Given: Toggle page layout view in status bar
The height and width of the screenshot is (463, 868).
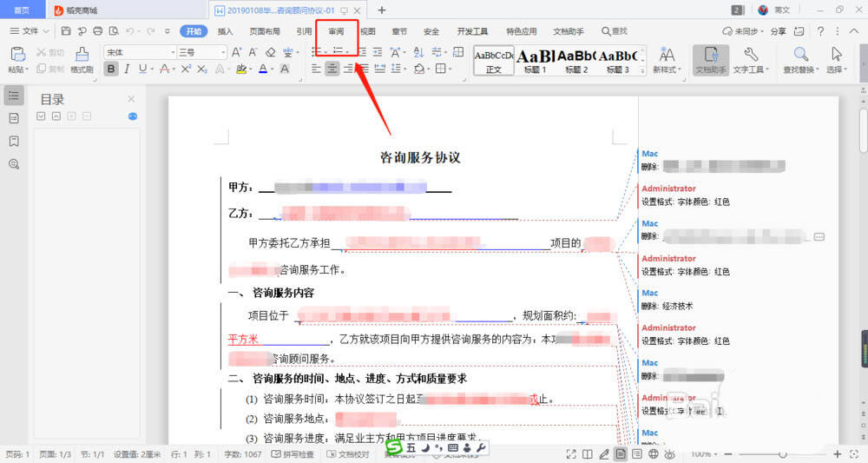Looking at the screenshot, I should point(621,454).
